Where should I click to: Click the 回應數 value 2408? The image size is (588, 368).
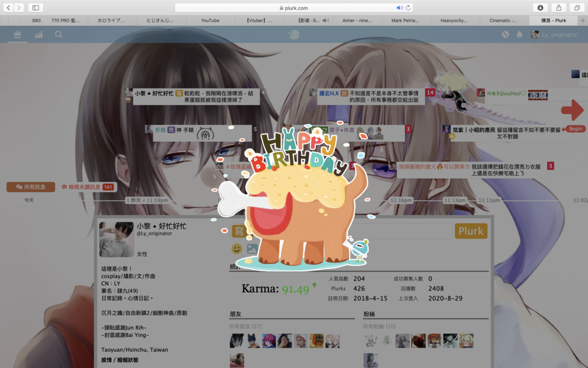click(x=436, y=289)
